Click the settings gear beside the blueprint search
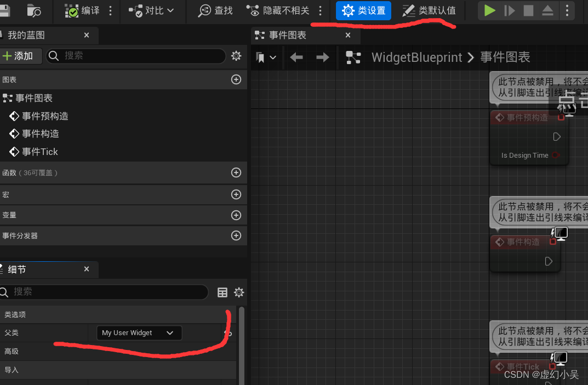Viewport: 588px width, 385px height. point(236,56)
